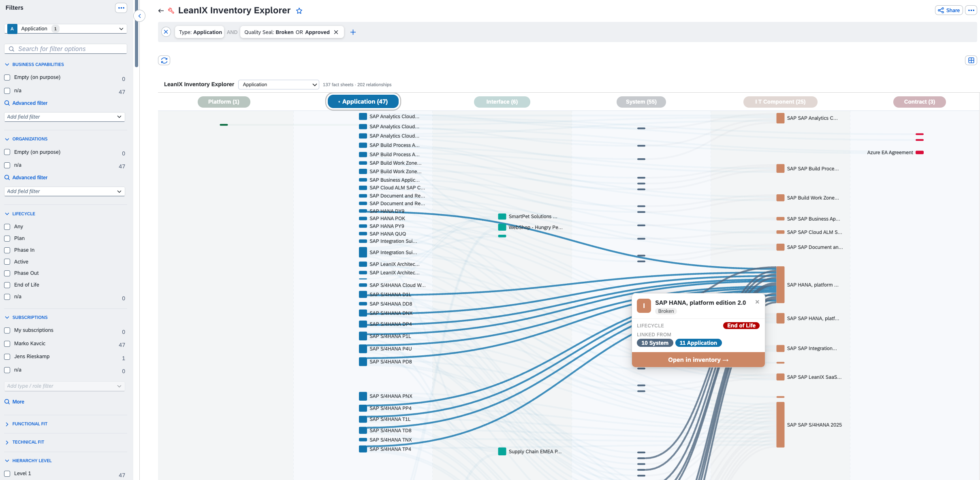Check n/a under Business Capabilities

(7, 91)
